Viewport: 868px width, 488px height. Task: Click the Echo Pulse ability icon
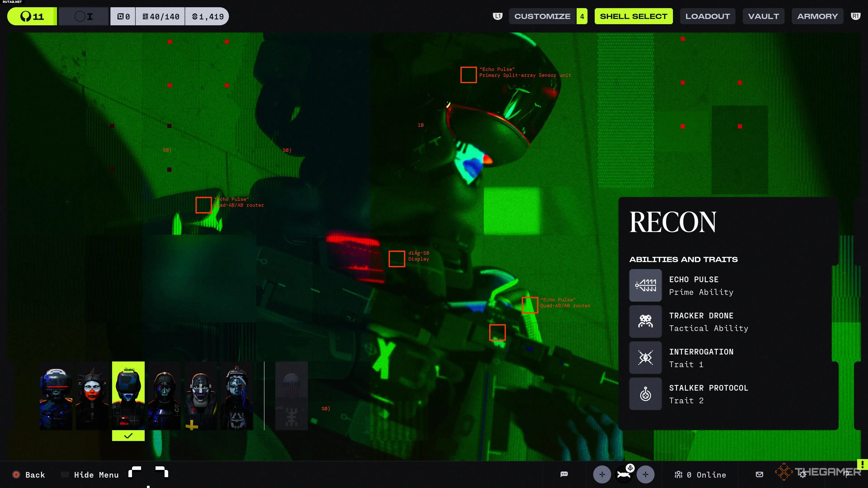[645, 285]
